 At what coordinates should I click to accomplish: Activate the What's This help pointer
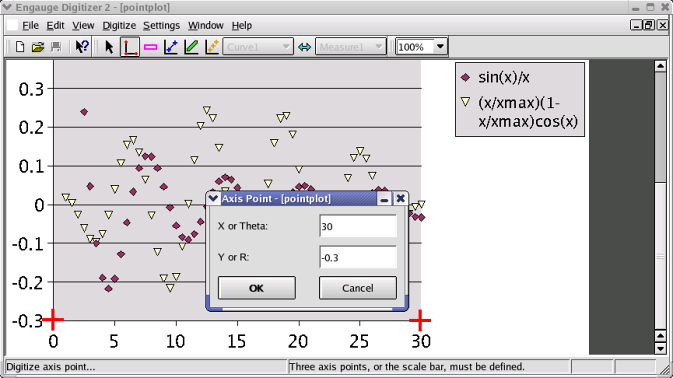pyautogui.click(x=82, y=47)
